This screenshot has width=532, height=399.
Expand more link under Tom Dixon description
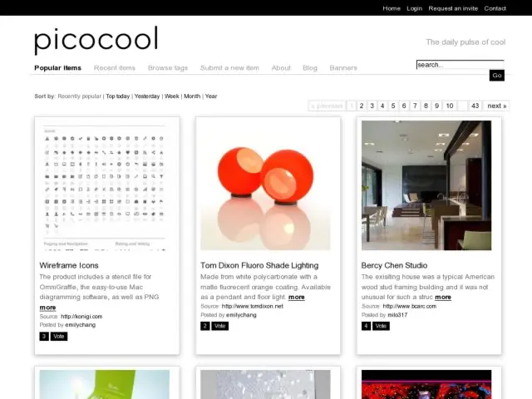(297, 298)
